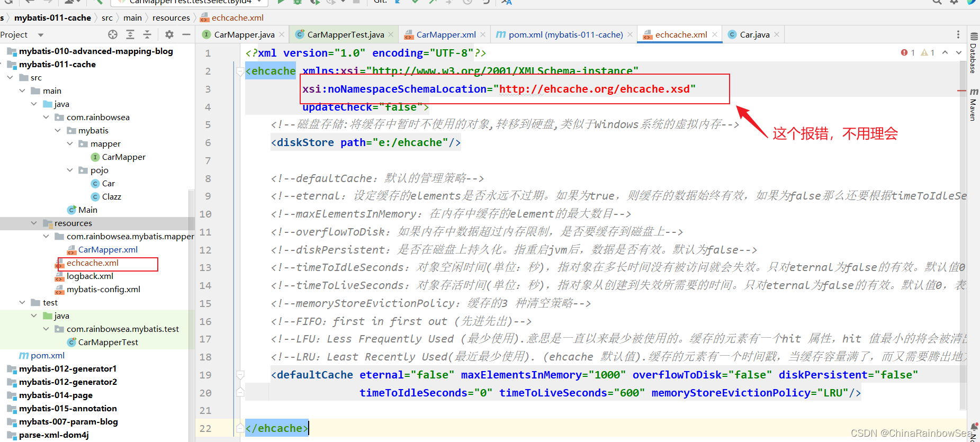Open the Database tool window

(974, 52)
